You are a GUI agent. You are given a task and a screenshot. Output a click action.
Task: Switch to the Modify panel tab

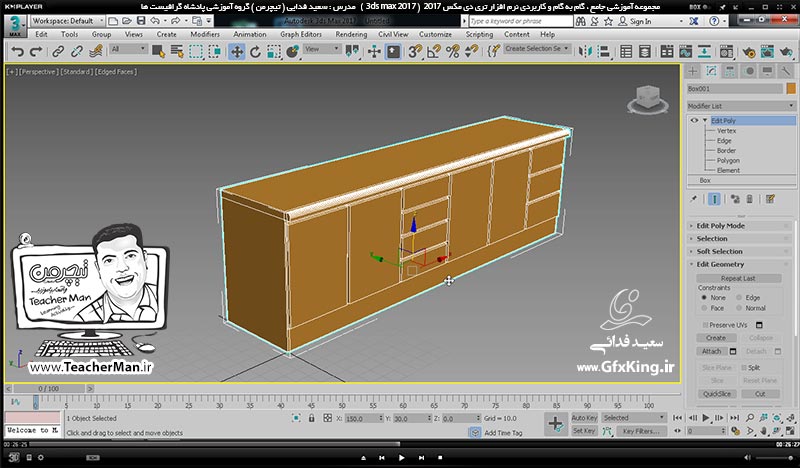point(711,71)
